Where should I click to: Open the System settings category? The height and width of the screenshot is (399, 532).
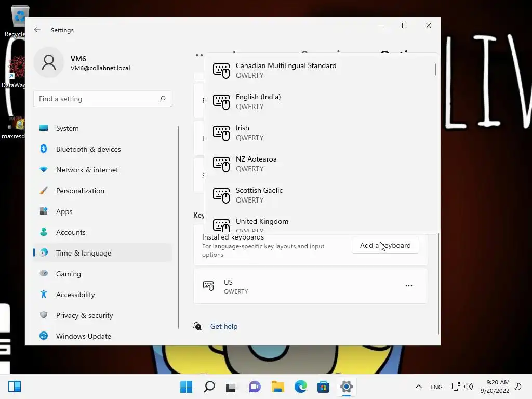[103, 128]
